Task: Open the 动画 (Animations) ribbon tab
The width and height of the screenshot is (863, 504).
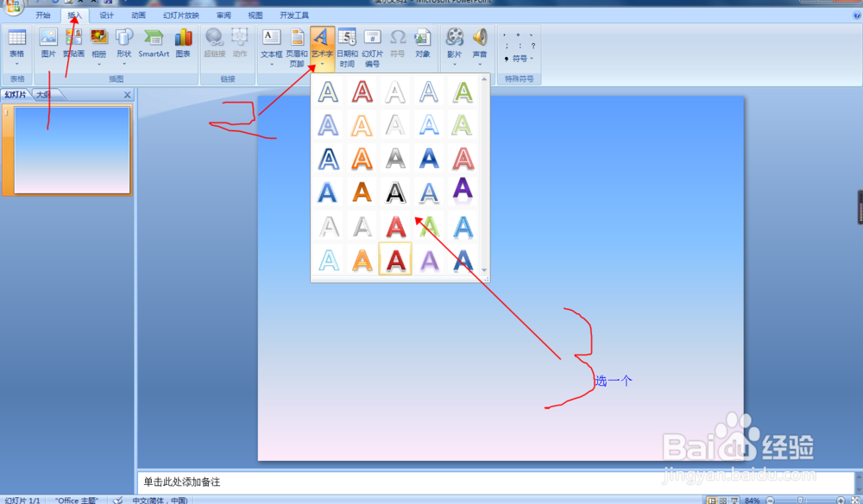Action: (x=138, y=16)
